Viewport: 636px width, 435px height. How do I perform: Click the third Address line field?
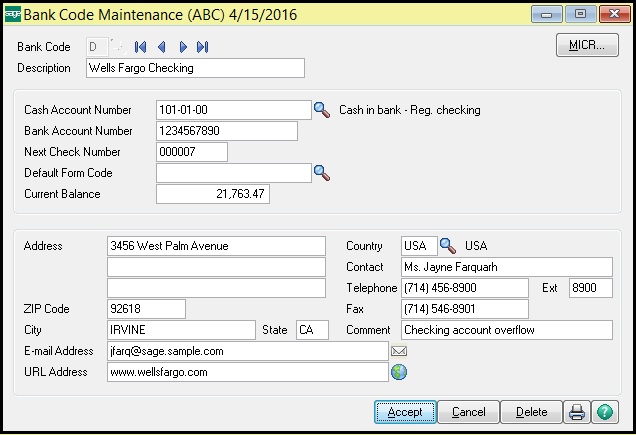coord(216,288)
